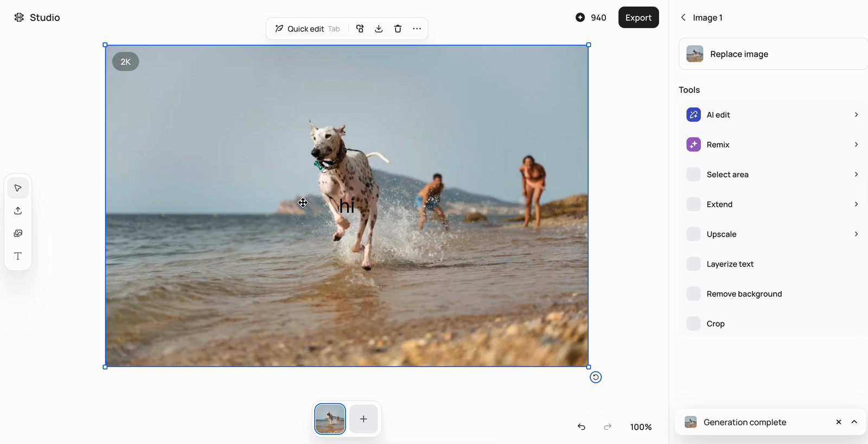868x444 pixels.
Task: Expand Select area chevron arrow
Action: [856, 174]
